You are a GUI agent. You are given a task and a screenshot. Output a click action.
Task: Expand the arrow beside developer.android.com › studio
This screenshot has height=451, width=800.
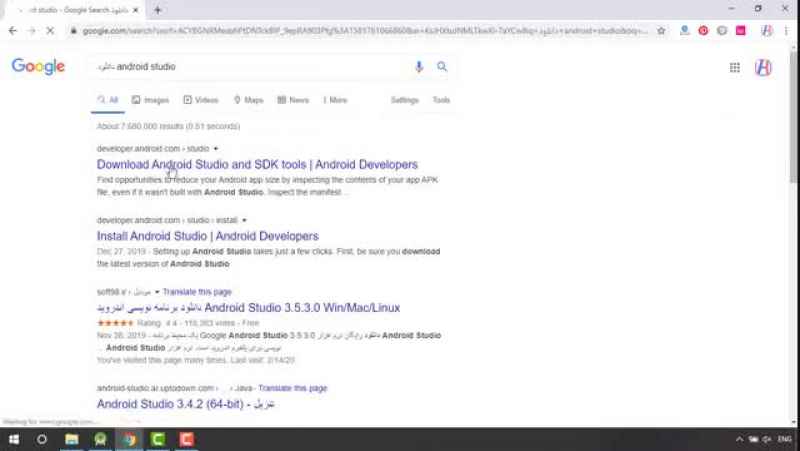pyautogui.click(x=216, y=148)
